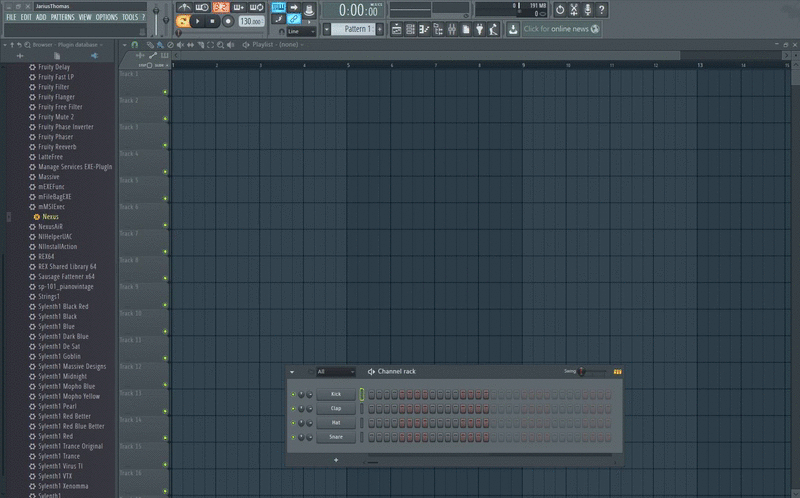
Task: Open the TOOLS menu
Action: click(130, 17)
